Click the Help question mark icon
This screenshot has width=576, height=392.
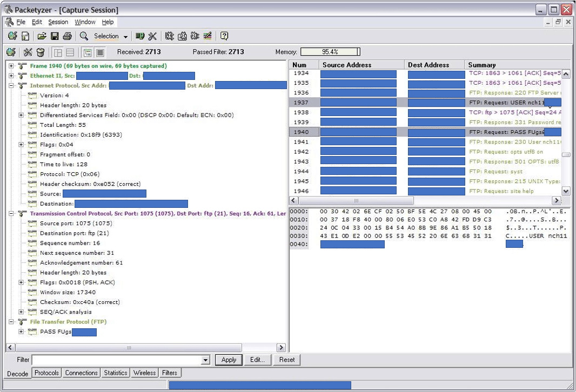click(224, 36)
